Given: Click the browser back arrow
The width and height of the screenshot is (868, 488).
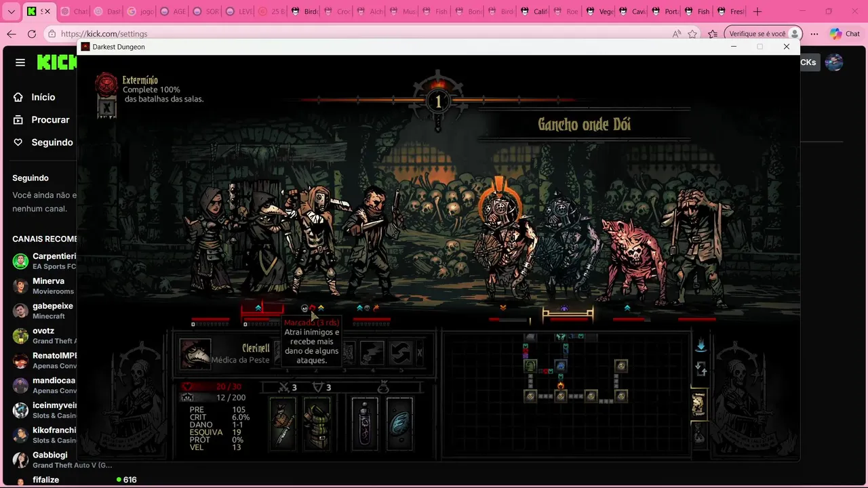Looking at the screenshot, I should pyautogui.click(x=11, y=34).
